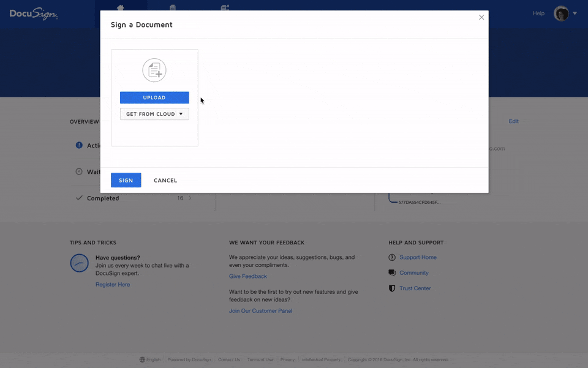Click the Edit link

513,121
